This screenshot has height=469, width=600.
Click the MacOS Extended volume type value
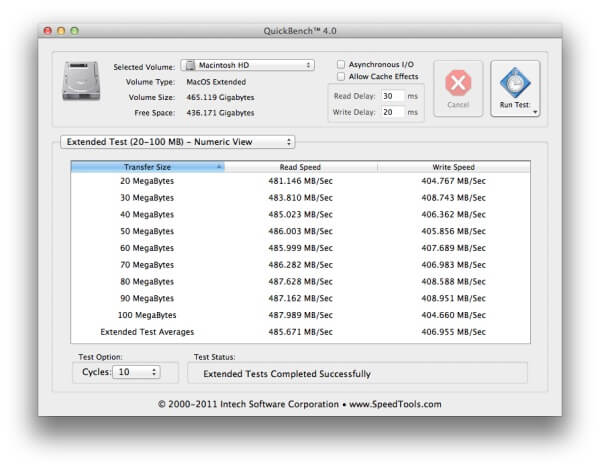216,82
